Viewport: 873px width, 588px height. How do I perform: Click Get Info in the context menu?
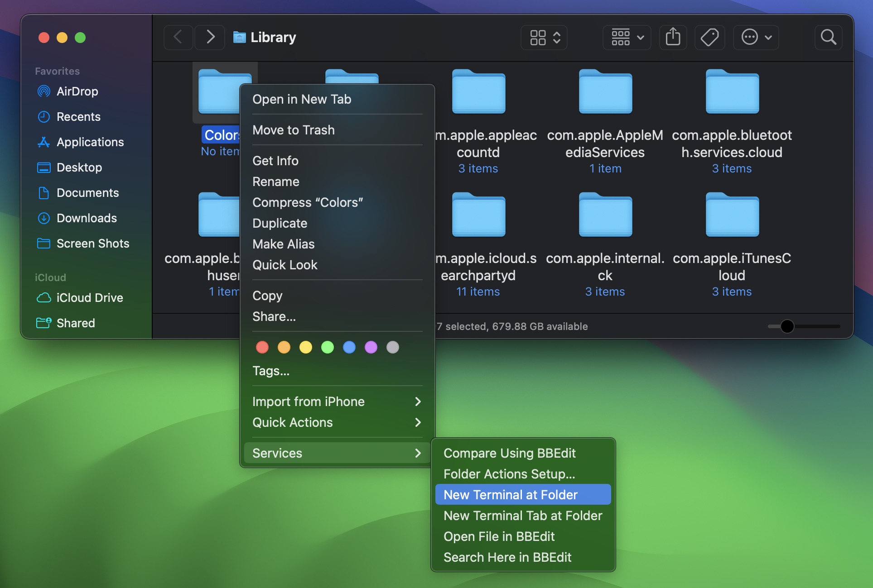[275, 160]
